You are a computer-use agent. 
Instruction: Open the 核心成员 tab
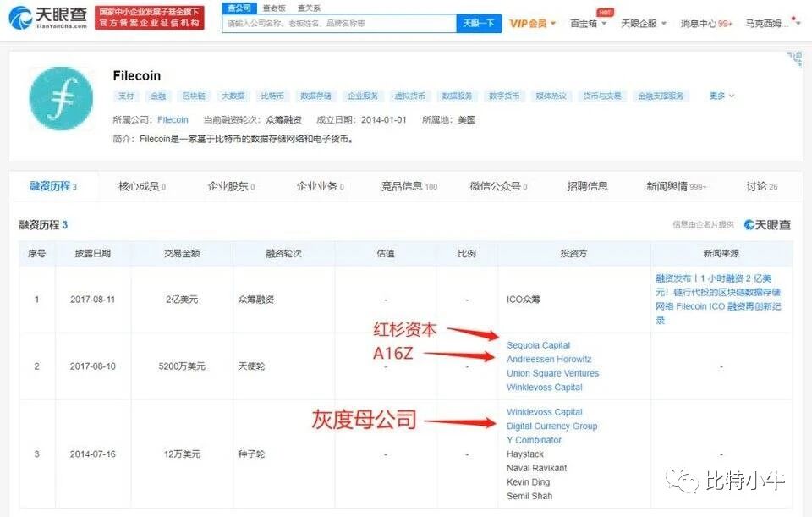(x=140, y=186)
